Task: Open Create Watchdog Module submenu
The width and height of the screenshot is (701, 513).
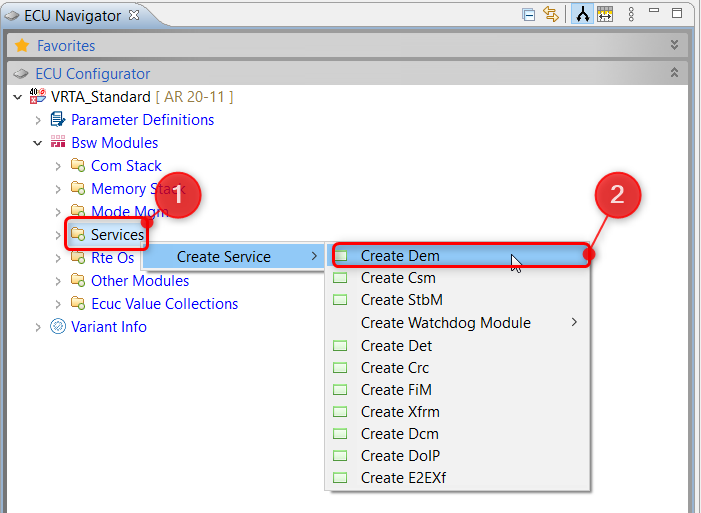Action: click(x=458, y=322)
